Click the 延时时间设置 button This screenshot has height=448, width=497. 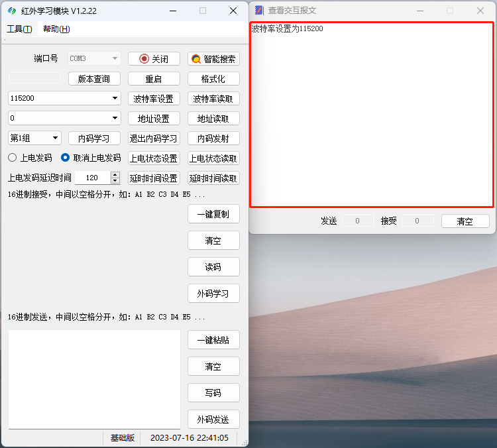(154, 178)
